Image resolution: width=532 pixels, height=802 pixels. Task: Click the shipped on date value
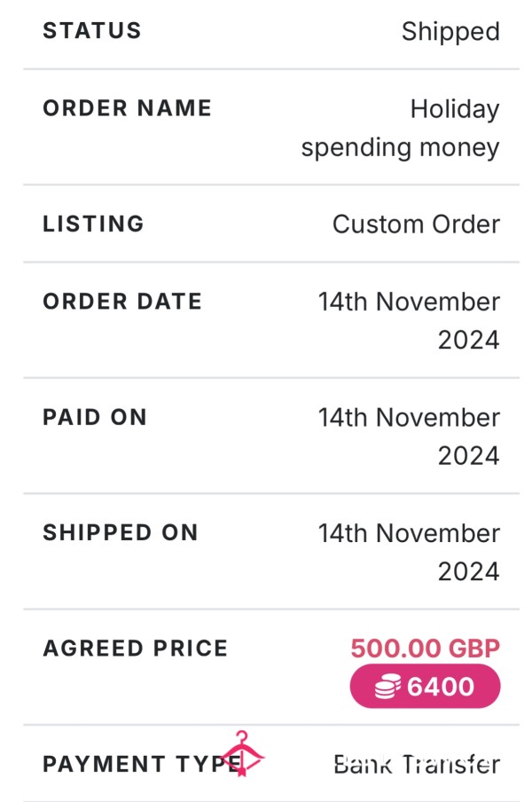pyautogui.click(x=409, y=552)
